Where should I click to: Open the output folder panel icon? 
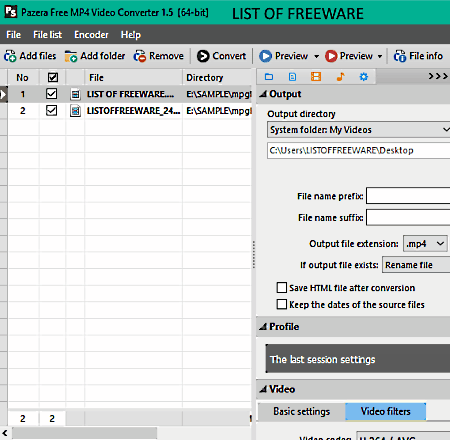click(x=269, y=77)
